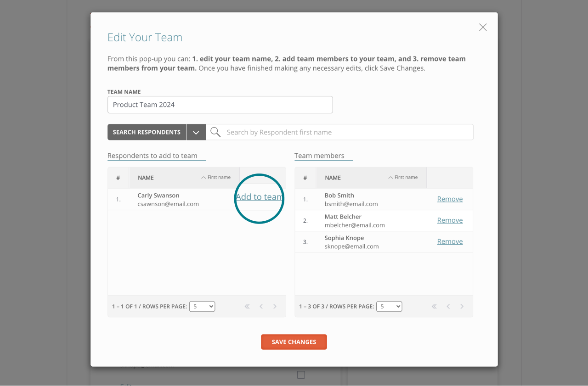588x386 pixels.
Task: Go to first page of team members list
Action: [x=434, y=307]
